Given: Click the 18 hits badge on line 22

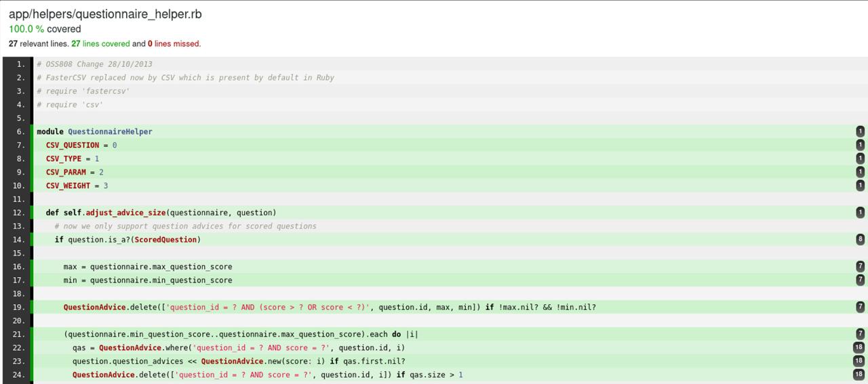Looking at the screenshot, I should pyautogui.click(x=858, y=347).
